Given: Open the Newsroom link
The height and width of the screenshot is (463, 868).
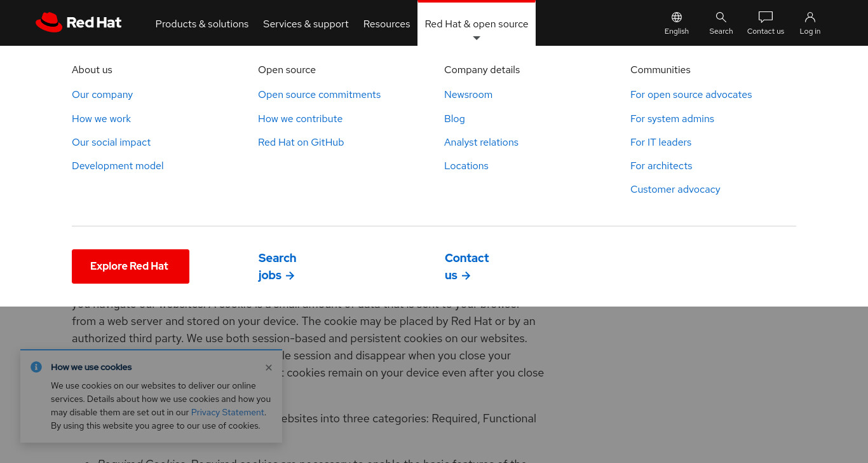Looking at the screenshot, I should click(468, 95).
